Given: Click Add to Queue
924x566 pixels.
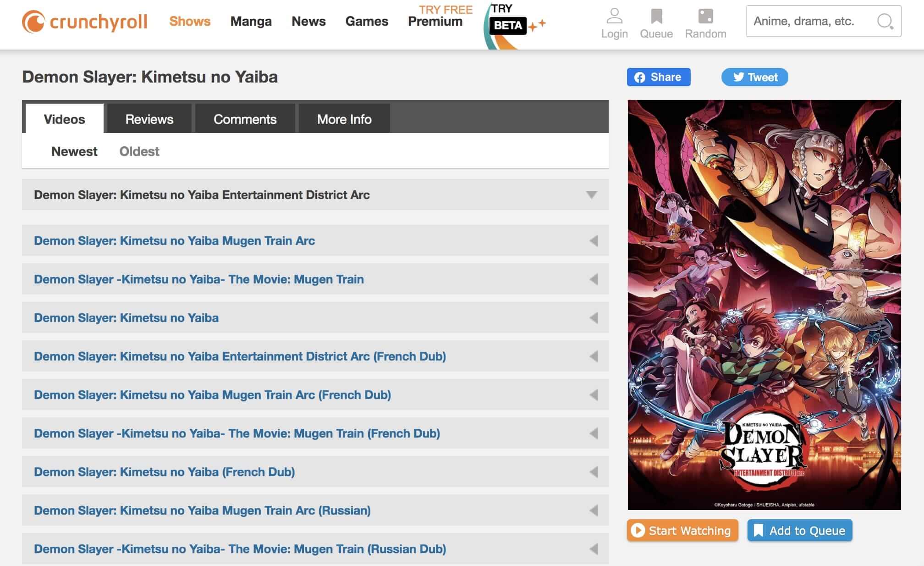Looking at the screenshot, I should 799,530.
